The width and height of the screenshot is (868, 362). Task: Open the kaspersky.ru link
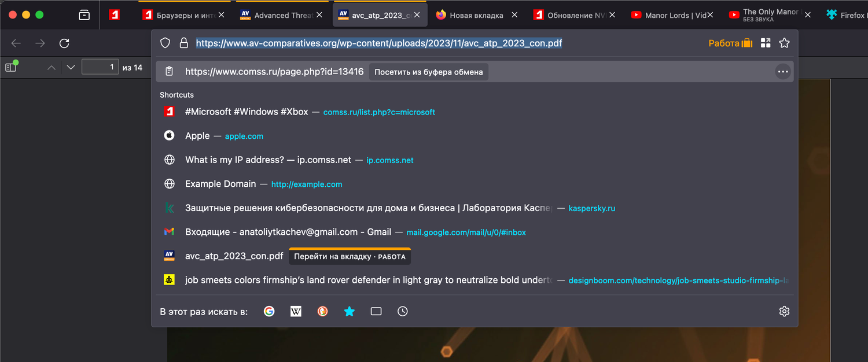(x=592, y=208)
